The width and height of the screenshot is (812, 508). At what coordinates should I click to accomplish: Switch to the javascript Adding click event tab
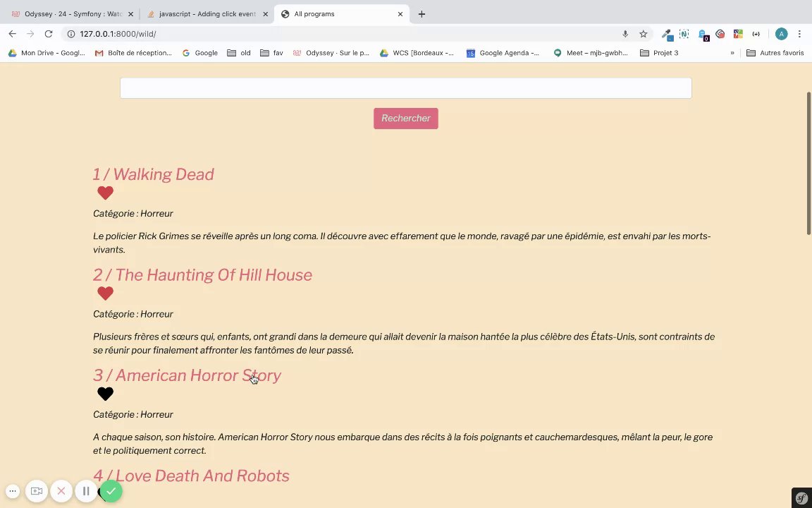(207, 14)
